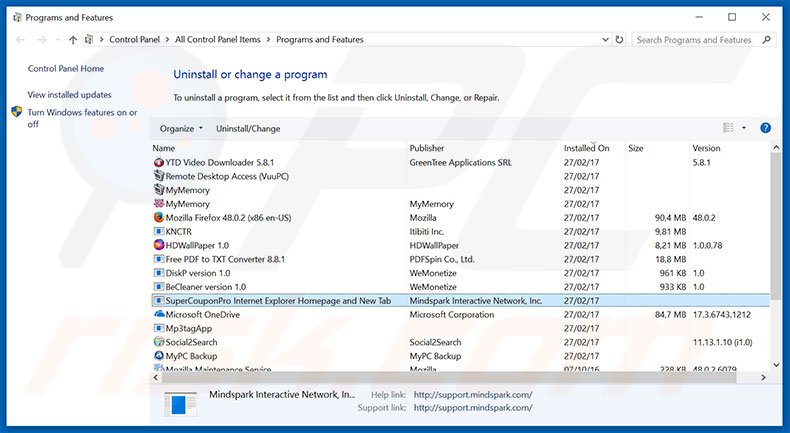Viewport: 790px width, 433px height.
Task: Open the Support link URL
Action: [473, 407]
